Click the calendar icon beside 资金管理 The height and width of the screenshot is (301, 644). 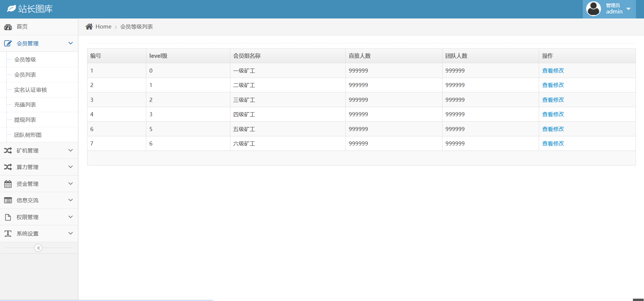click(8, 184)
